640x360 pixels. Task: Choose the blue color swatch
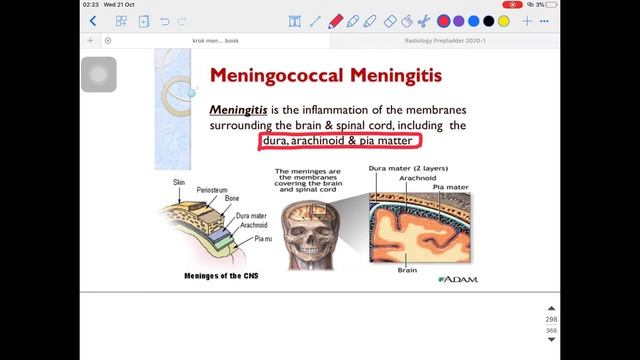coord(474,21)
